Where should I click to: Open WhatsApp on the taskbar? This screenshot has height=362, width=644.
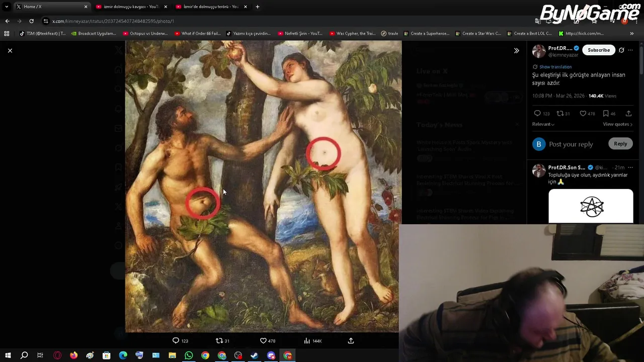pyautogui.click(x=189, y=355)
